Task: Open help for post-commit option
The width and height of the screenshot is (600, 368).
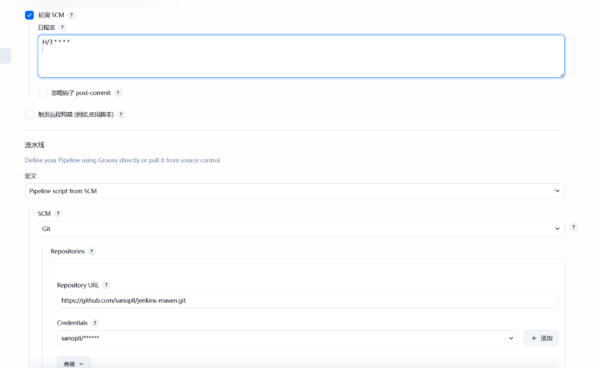Action: click(118, 93)
